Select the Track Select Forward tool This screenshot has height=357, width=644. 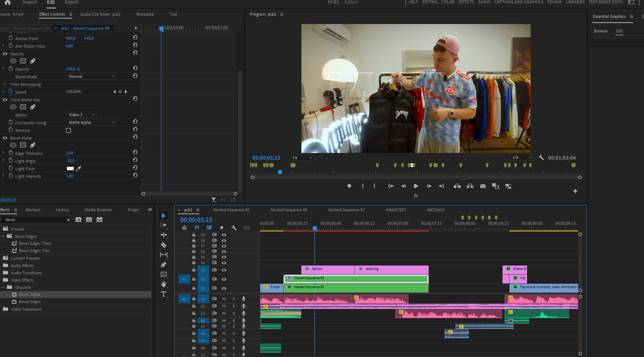tap(164, 225)
